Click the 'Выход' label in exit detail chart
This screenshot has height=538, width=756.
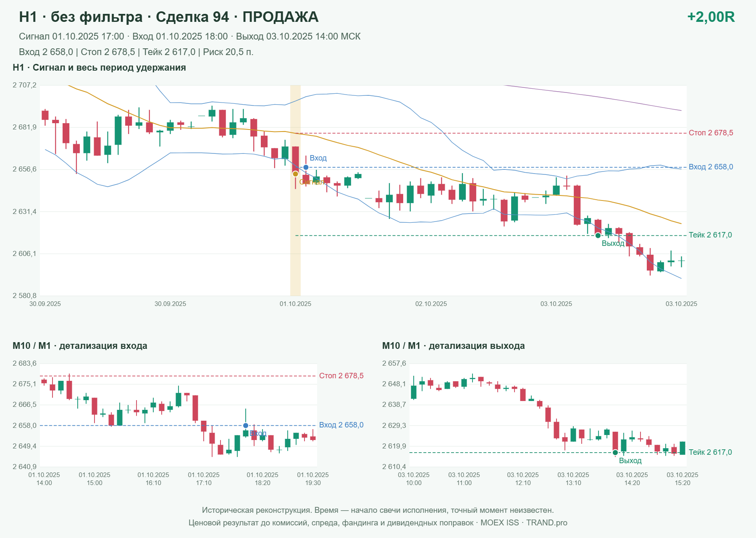click(630, 461)
